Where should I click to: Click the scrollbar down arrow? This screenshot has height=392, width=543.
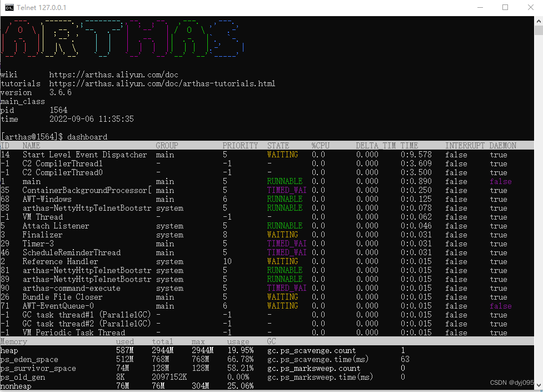[539, 385]
